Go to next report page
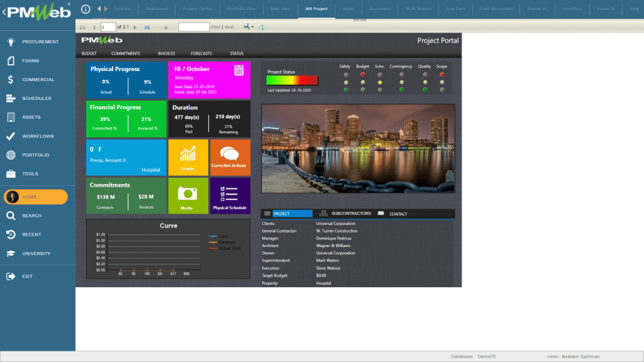The height and width of the screenshot is (362, 644). (x=135, y=28)
